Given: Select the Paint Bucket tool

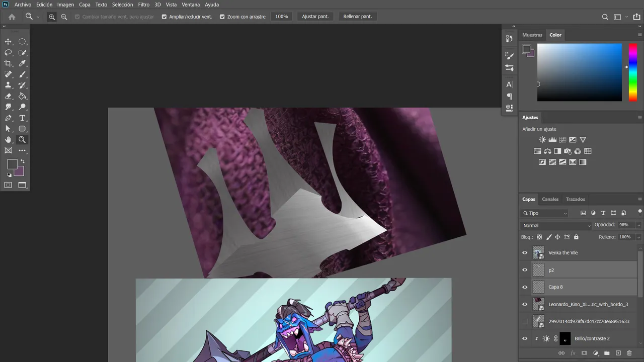Looking at the screenshot, I should pos(22,96).
